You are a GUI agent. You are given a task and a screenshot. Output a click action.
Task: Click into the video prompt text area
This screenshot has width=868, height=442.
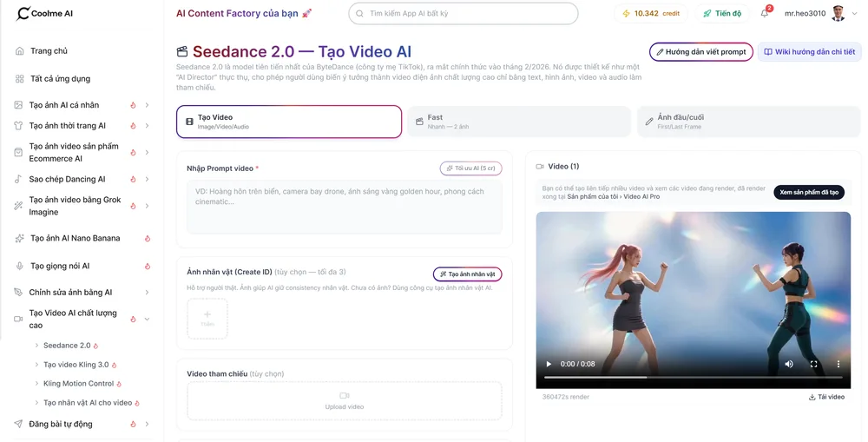pos(345,207)
